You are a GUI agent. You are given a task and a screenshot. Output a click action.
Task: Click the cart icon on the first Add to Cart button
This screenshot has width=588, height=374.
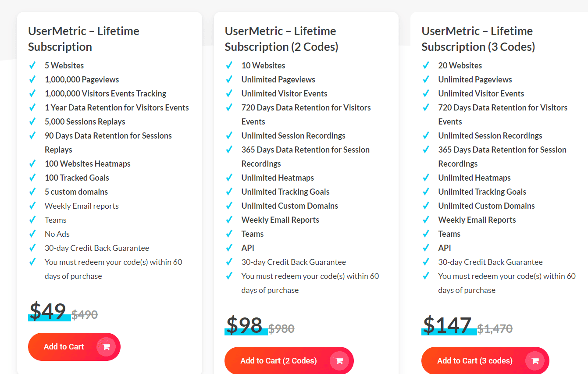(106, 346)
